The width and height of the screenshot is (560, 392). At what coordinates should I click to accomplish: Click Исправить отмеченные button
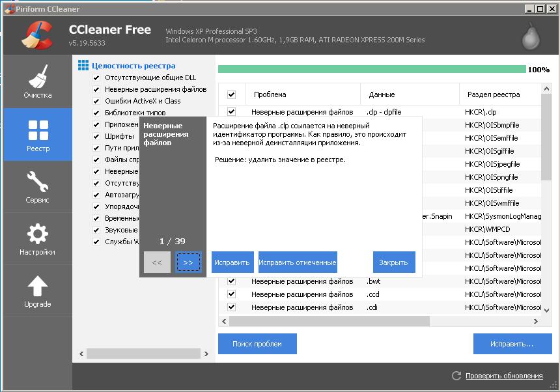tap(298, 262)
